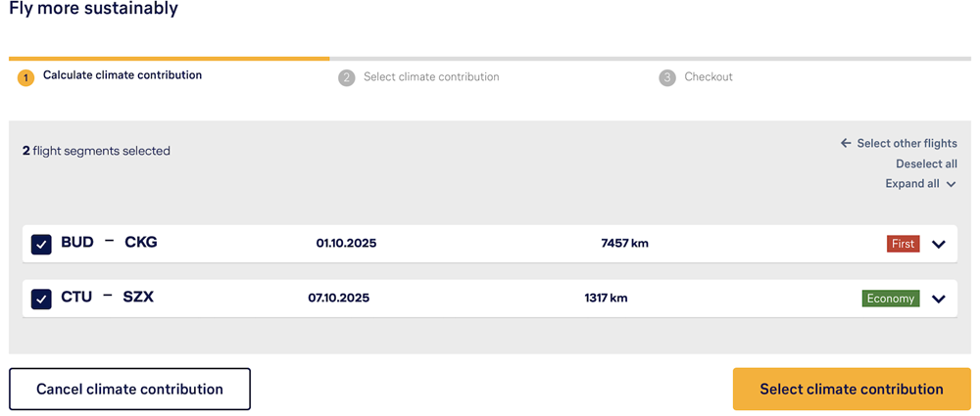The width and height of the screenshot is (980, 416).
Task: Click the 7457 km distance of BUD flight
Action: pyautogui.click(x=624, y=244)
